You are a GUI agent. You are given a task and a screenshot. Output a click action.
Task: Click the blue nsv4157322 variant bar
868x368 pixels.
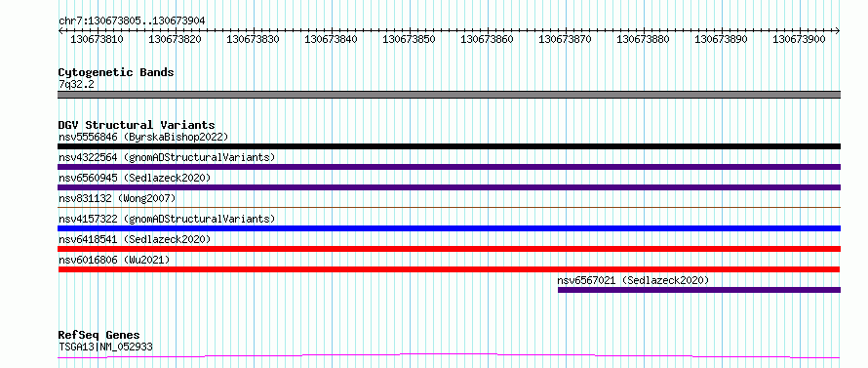tap(450, 228)
